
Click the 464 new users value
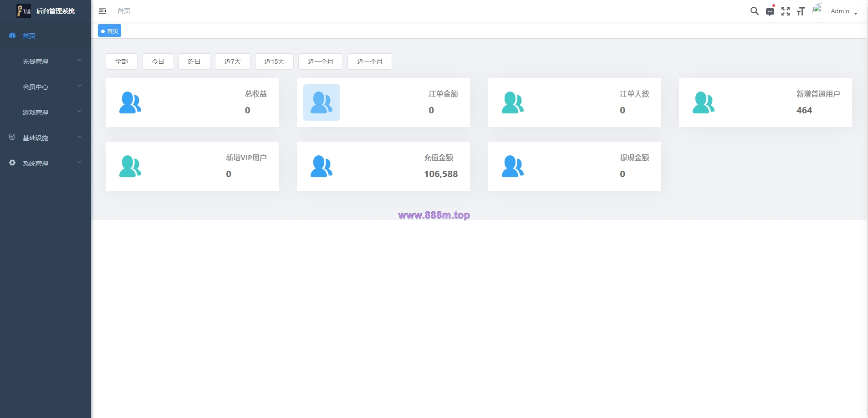click(x=804, y=110)
